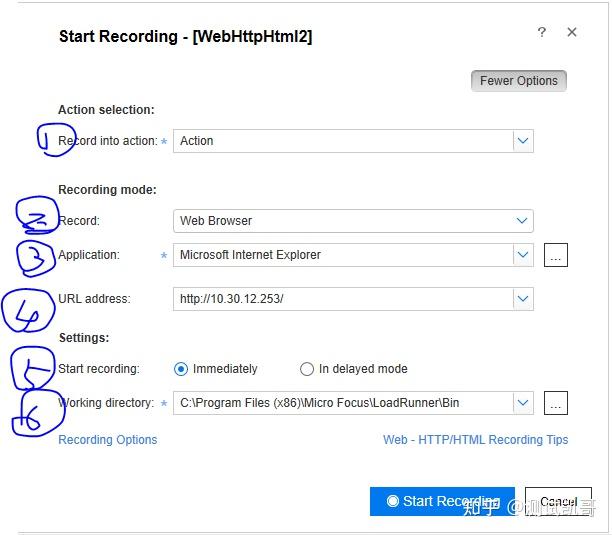Open the Recording Options link
This screenshot has width=612, height=535.
pos(108,439)
